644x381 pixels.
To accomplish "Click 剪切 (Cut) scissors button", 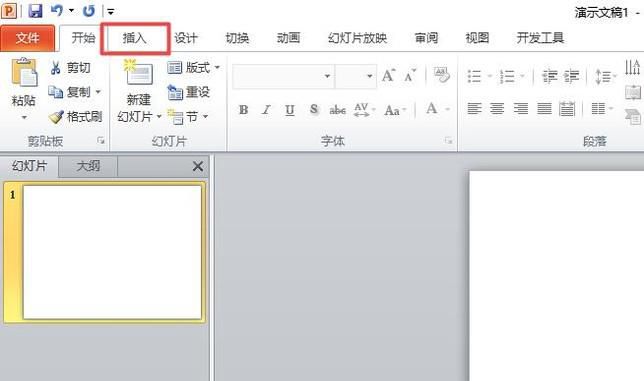I will pos(70,67).
